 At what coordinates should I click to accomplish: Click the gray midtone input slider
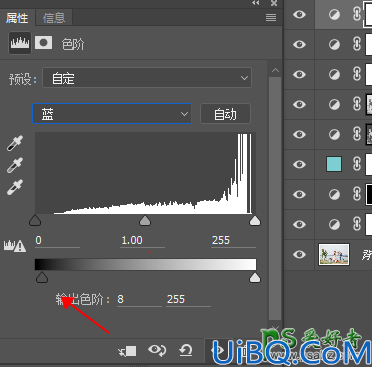coord(145,221)
